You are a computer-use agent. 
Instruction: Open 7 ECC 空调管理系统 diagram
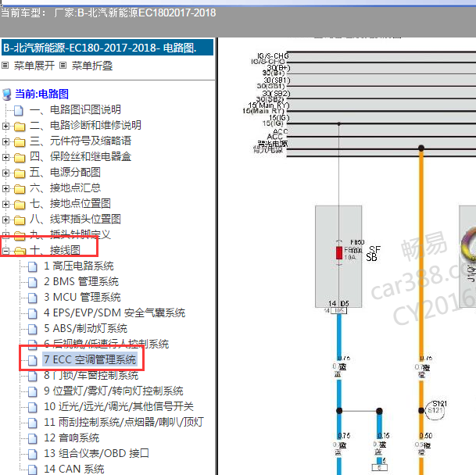click(x=90, y=359)
